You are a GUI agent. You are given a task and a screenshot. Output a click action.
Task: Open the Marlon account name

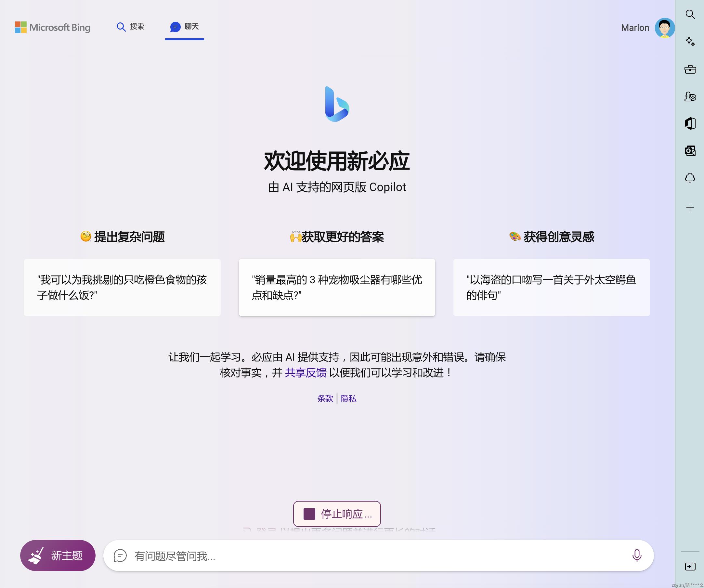(635, 28)
